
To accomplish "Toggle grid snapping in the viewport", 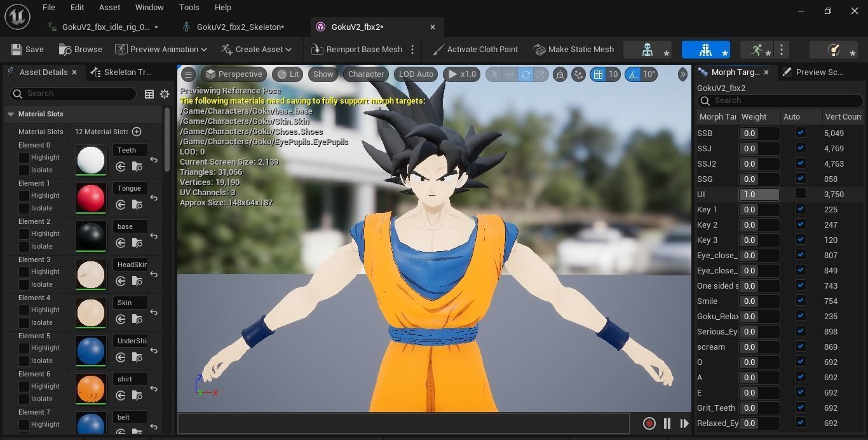I will [598, 74].
